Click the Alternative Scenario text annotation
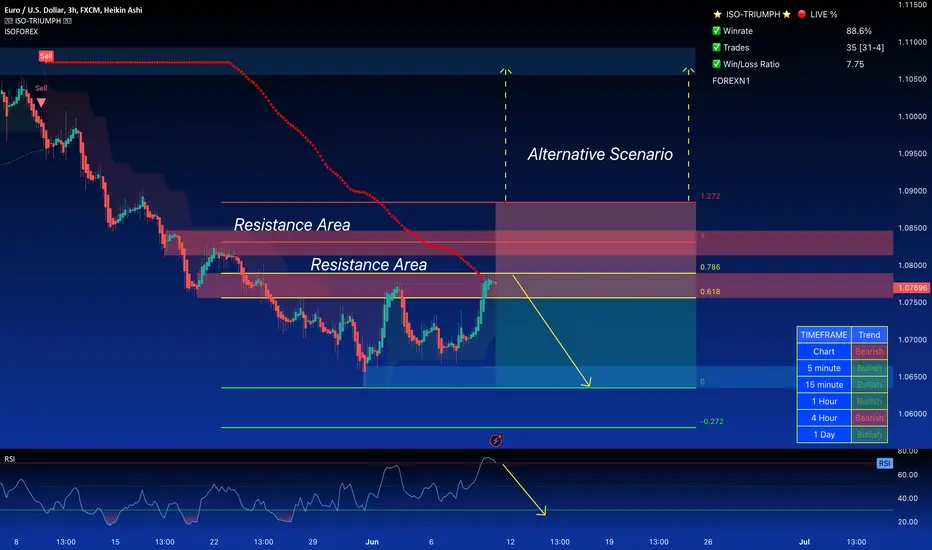932x550 pixels. [x=600, y=155]
